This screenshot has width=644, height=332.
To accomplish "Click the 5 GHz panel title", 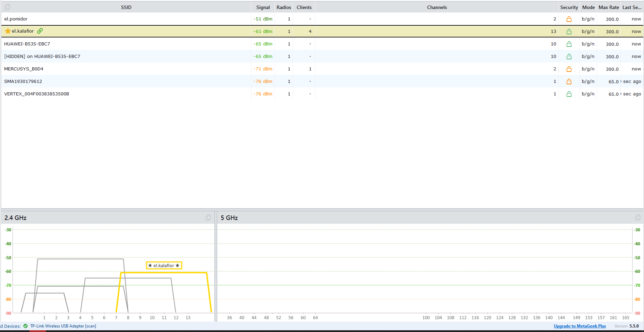I will pos(229,218).
